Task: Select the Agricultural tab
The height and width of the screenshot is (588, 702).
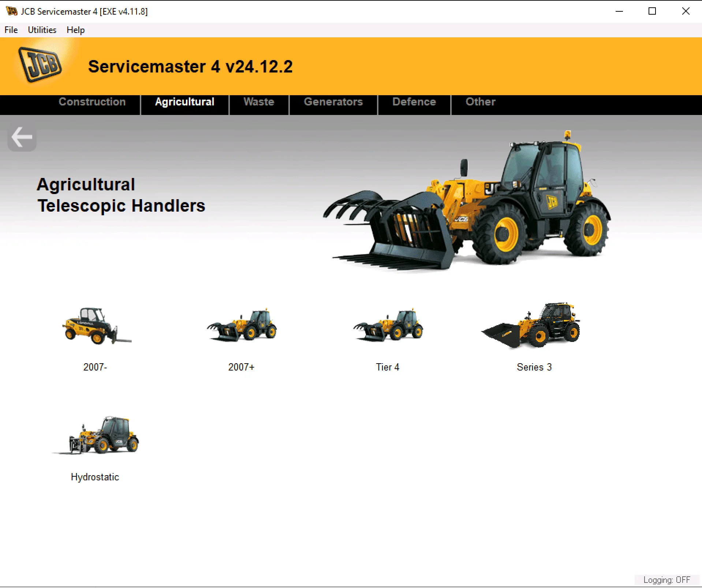Action: pyautogui.click(x=185, y=102)
